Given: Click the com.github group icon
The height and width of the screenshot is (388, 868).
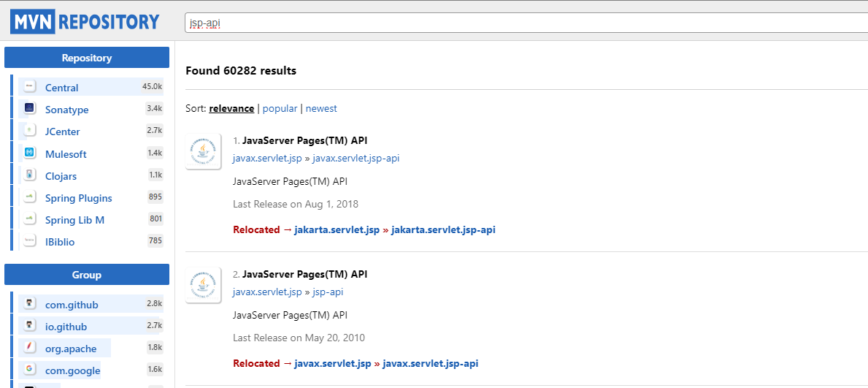Looking at the screenshot, I should [30, 304].
